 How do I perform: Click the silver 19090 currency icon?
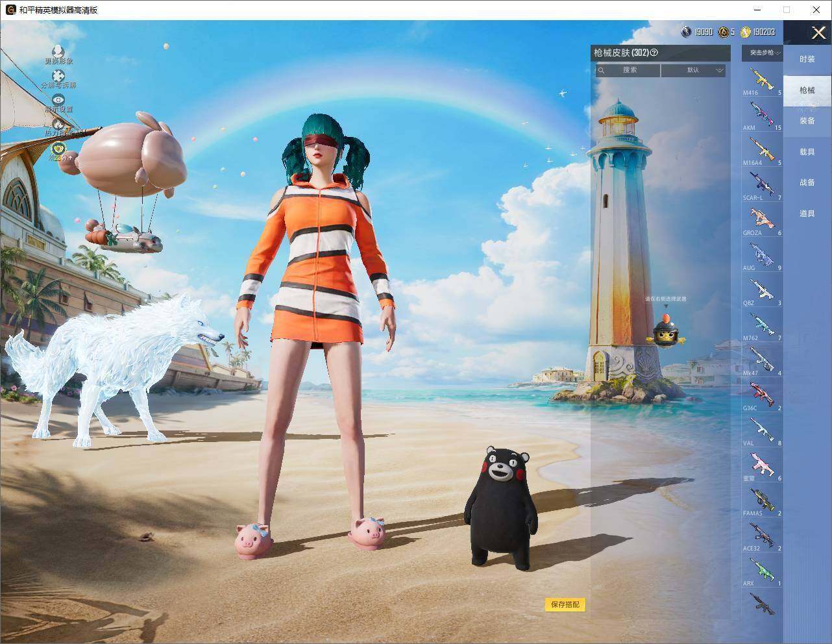click(x=687, y=32)
